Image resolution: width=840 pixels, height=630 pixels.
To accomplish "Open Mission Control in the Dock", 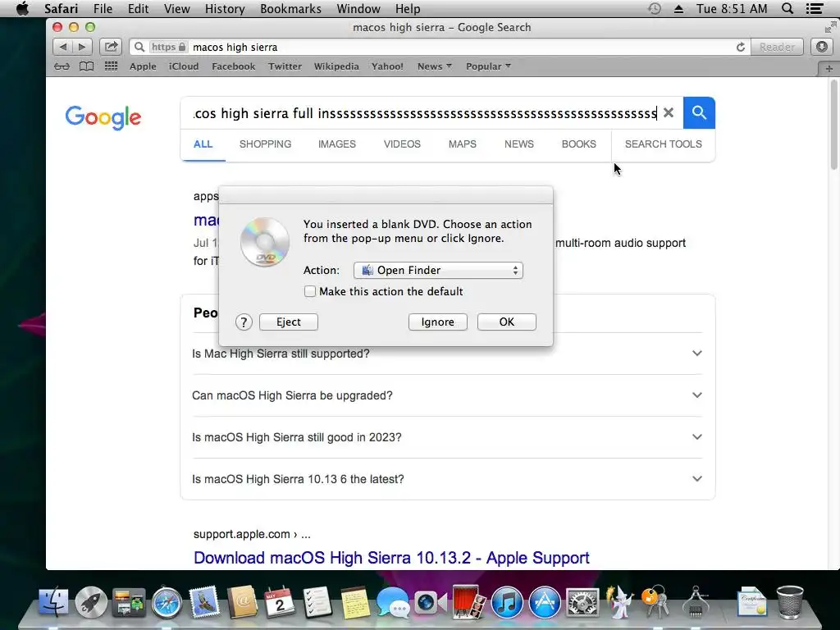I will 129,601.
